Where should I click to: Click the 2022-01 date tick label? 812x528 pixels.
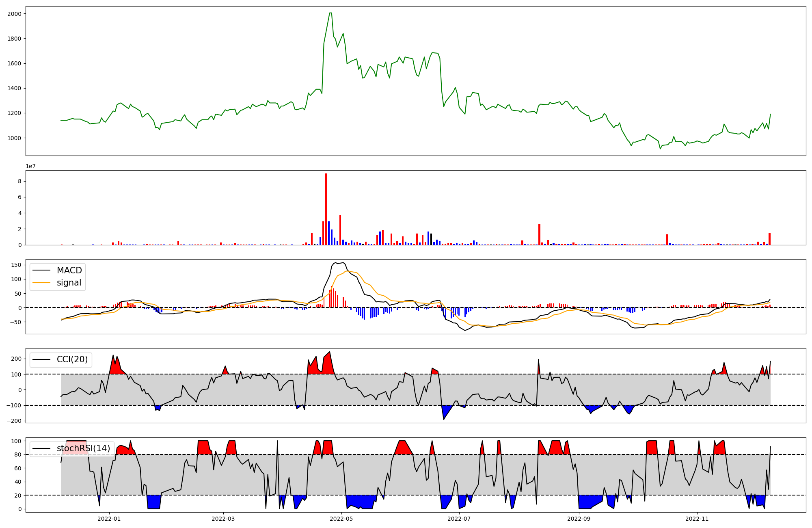(x=109, y=519)
